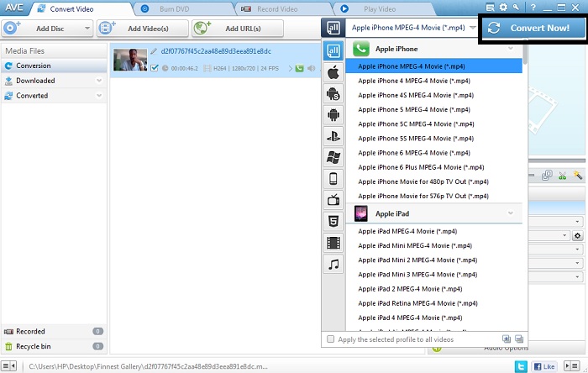Switch to the Play Video tab
The image size is (588, 373).
tap(379, 8)
